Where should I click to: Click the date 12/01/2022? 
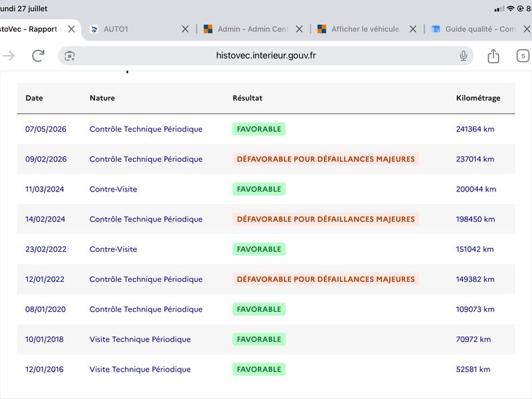[x=45, y=279]
